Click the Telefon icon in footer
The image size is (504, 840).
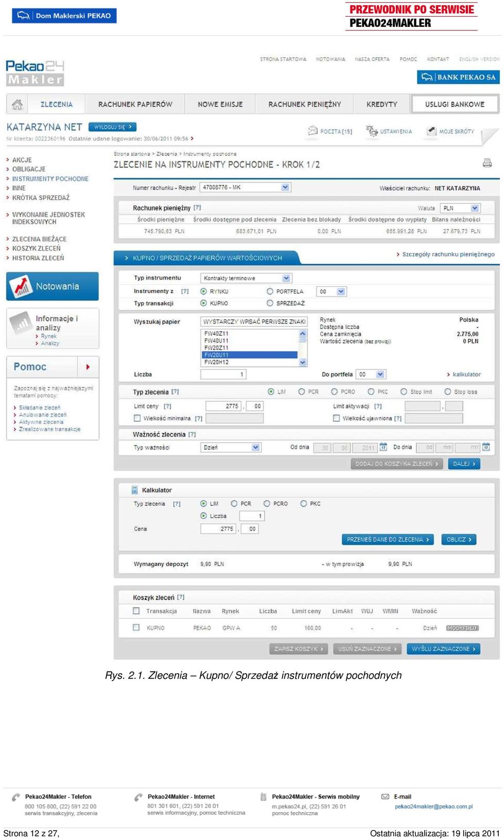16,797
